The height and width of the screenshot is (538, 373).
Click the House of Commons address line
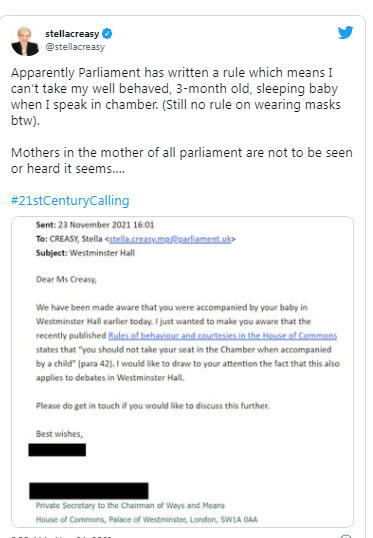pyautogui.click(x=147, y=519)
